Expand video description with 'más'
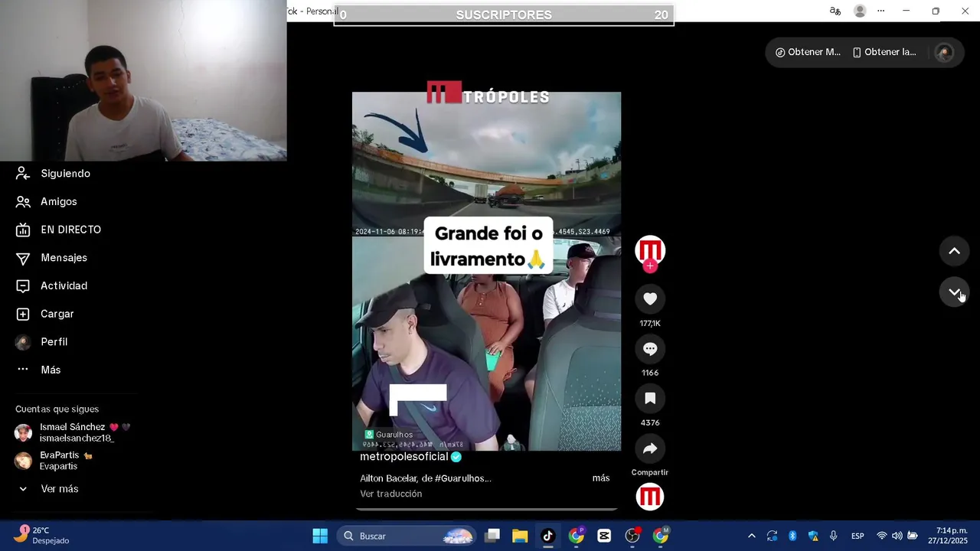The width and height of the screenshot is (980, 551). pos(601,478)
